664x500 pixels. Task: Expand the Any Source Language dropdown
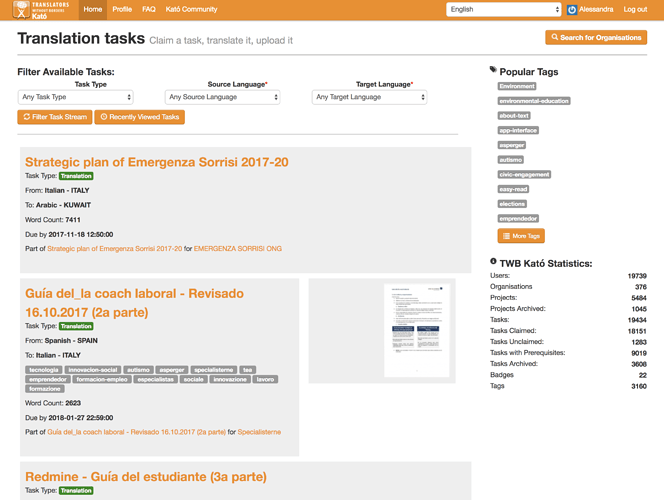(x=222, y=97)
